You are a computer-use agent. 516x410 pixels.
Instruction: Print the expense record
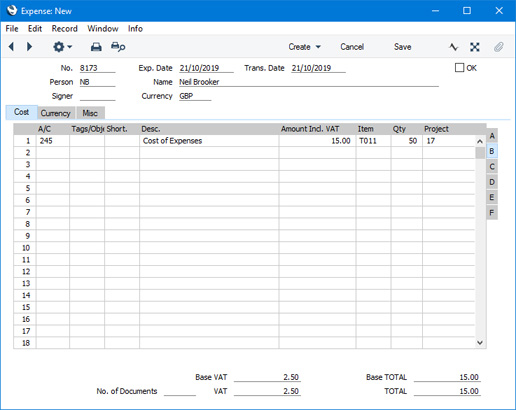[x=96, y=47]
